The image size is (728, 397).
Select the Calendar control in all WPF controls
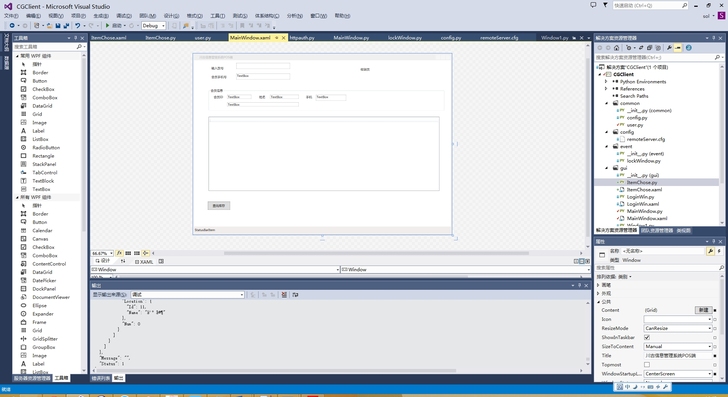(42, 231)
